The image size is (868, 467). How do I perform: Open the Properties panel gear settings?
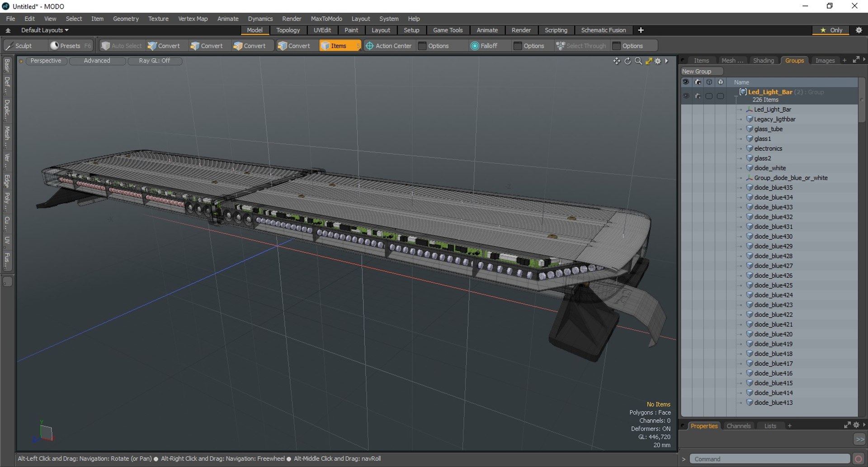(856, 425)
